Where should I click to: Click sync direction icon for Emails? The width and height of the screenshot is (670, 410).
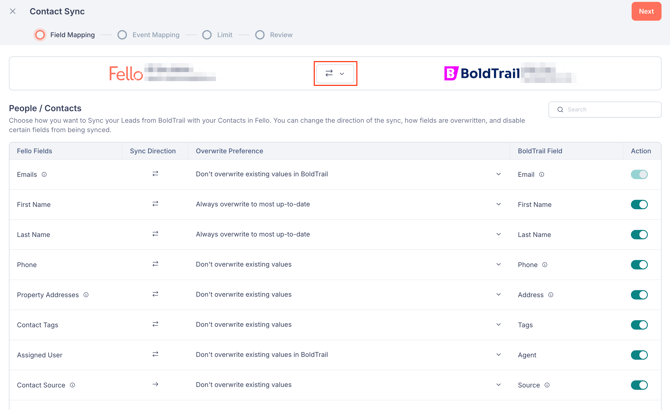coord(155,174)
